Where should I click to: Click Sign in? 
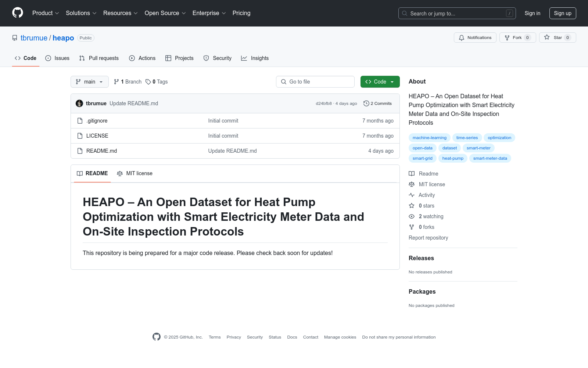tap(533, 13)
